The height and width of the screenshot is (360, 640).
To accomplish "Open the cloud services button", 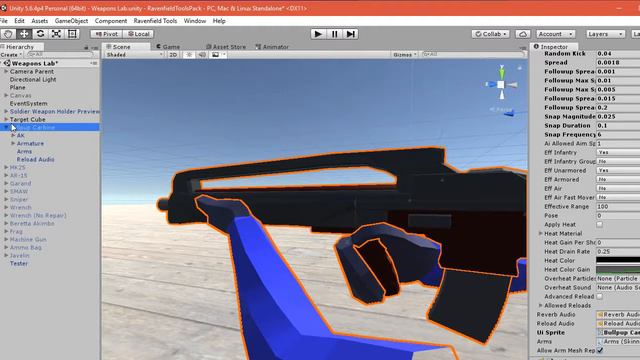I will 523,34.
